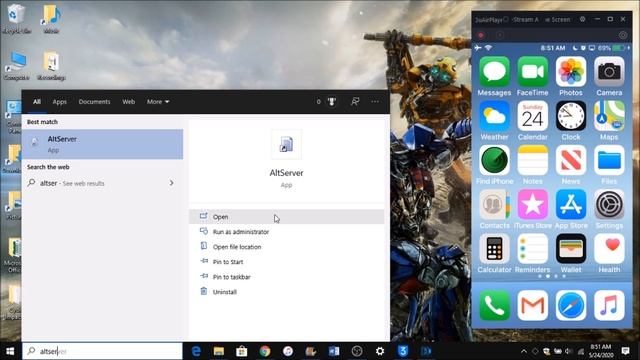Open Microsoft Edge from the taskbar
This screenshot has width=640, height=360.
coord(196,351)
